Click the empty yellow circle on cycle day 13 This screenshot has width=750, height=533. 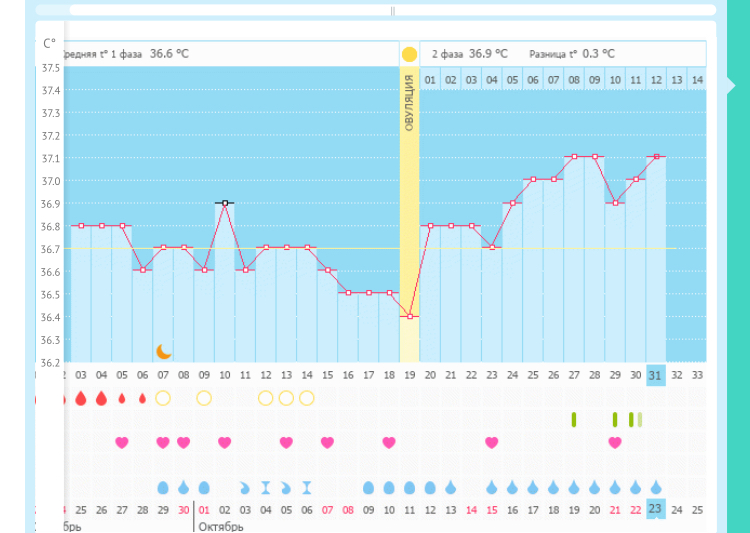click(286, 398)
